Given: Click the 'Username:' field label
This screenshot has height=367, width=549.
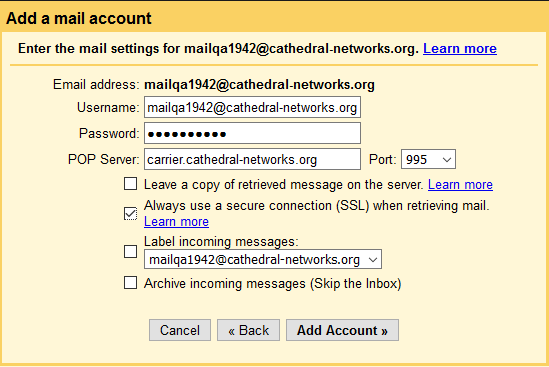Looking at the screenshot, I should (x=108, y=107).
